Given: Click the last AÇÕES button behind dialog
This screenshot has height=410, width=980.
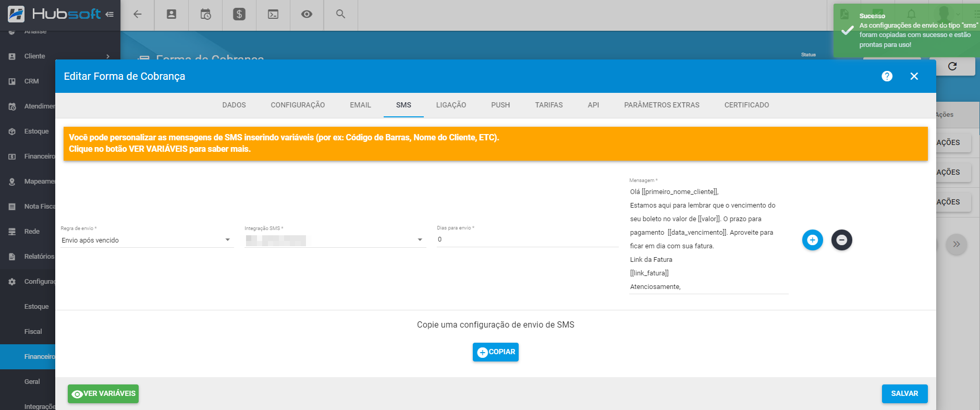Looking at the screenshot, I should tap(953, 202).
